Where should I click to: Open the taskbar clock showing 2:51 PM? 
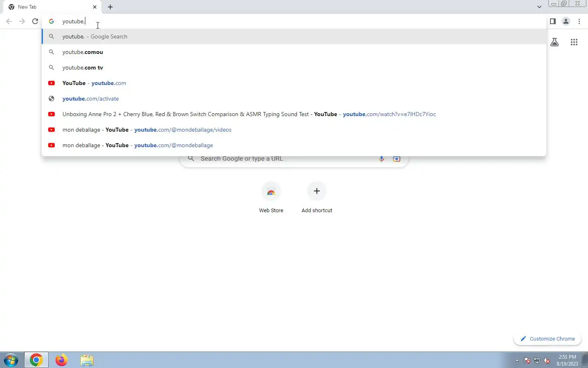point(568,360)
